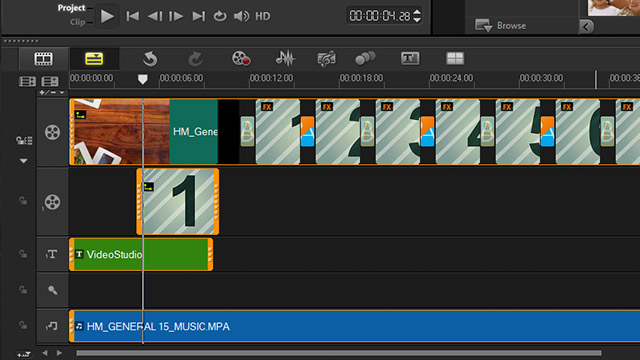
Task: Open the Track Motion tool
Action: point(365,59)
